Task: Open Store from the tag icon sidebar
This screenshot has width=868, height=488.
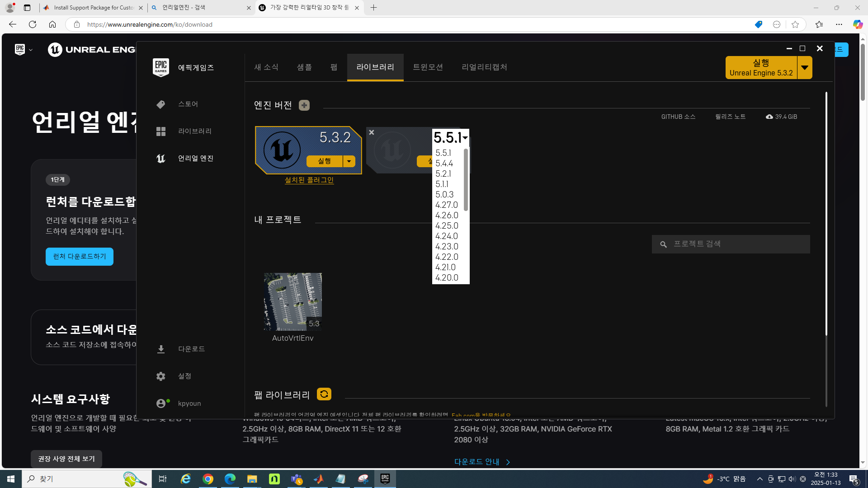Action: 161,104
